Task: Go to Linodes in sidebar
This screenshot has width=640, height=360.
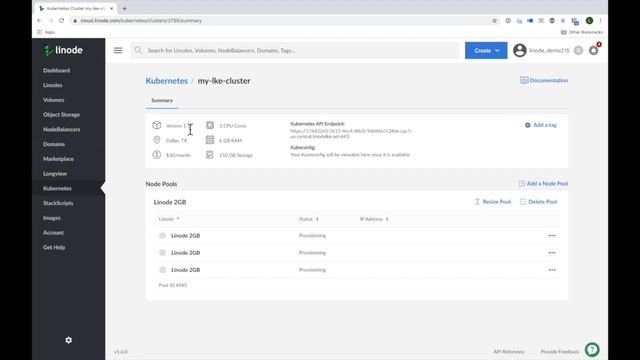Action: 53,85
